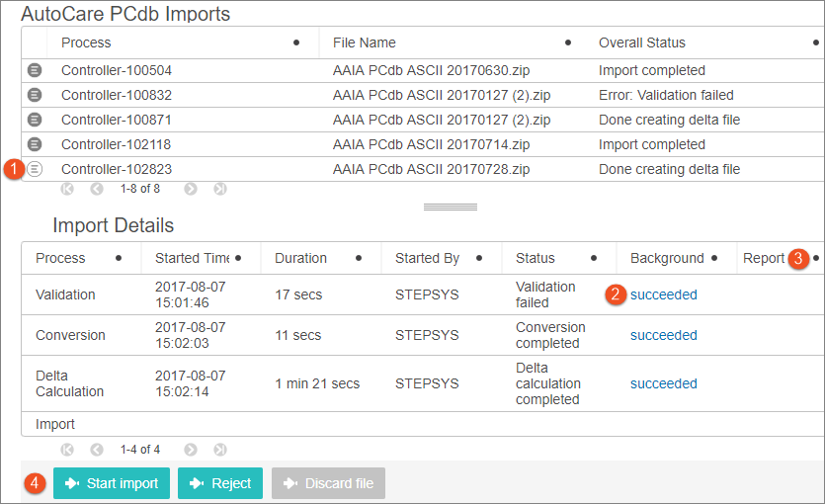
Task: Click the Reject button
Action: [220, 483]
